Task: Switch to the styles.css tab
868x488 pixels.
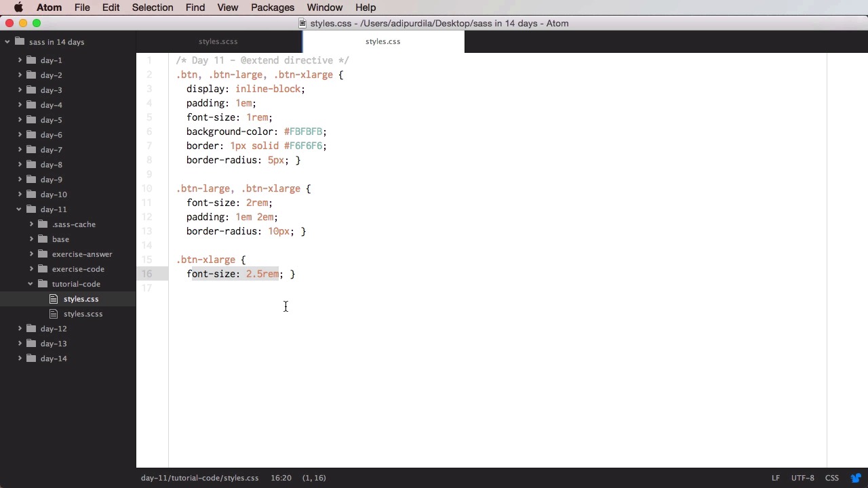Action: (383, 41)
